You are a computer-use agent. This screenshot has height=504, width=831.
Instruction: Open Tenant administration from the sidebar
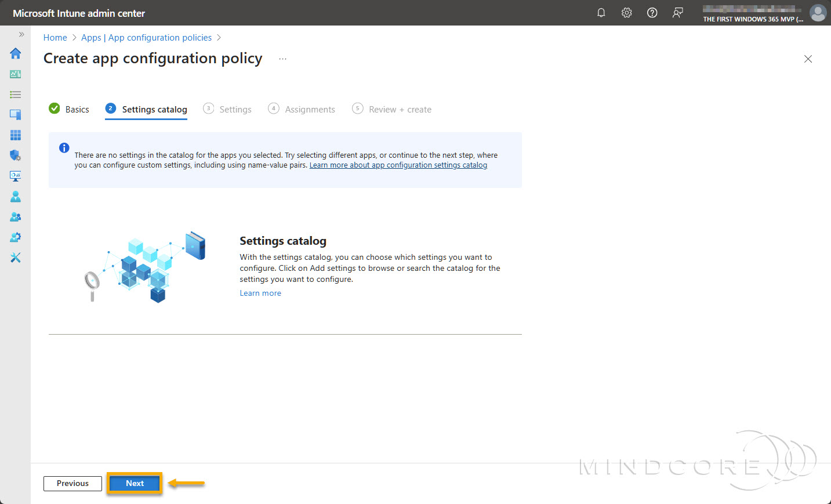(15, 237)
